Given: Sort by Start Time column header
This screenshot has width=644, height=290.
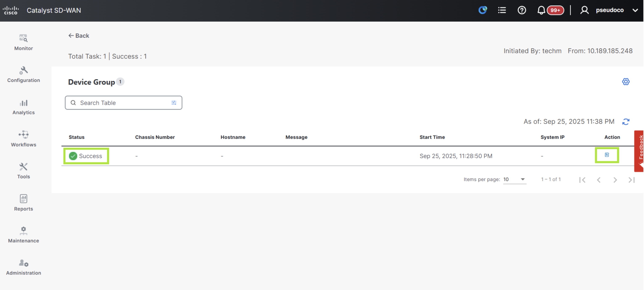Looking at the screenshot, I should pyautogui.click(x=432, y=137).
